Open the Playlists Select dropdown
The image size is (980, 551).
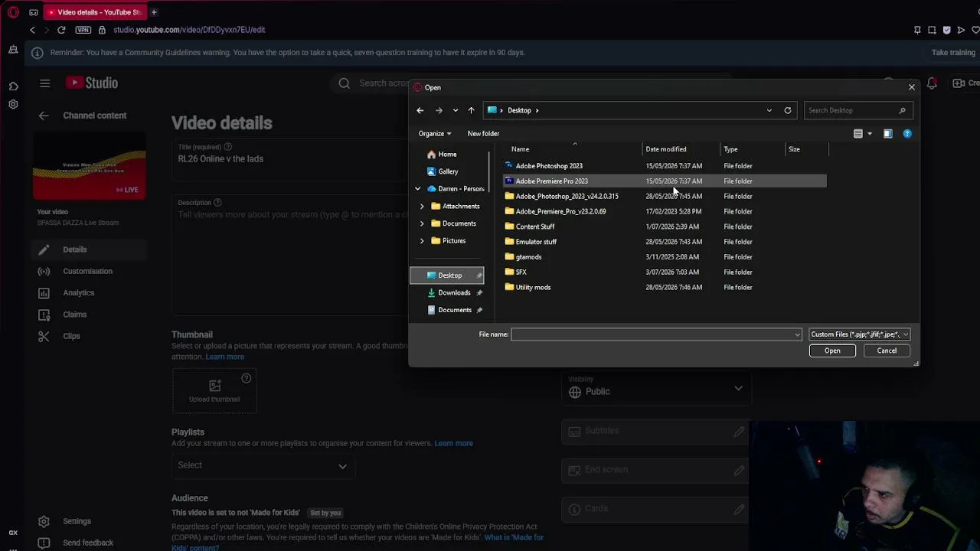tap(263, 465)
